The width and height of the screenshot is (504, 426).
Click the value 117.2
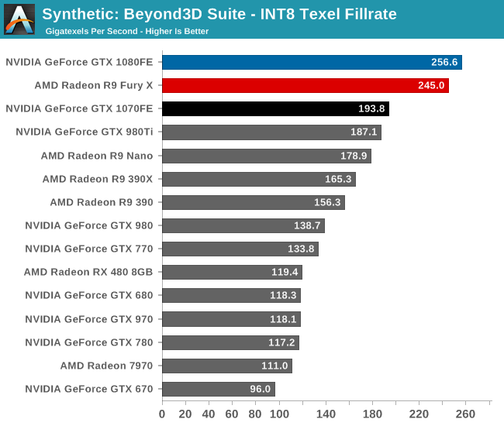pyautogui.click(x=281, y=342)
